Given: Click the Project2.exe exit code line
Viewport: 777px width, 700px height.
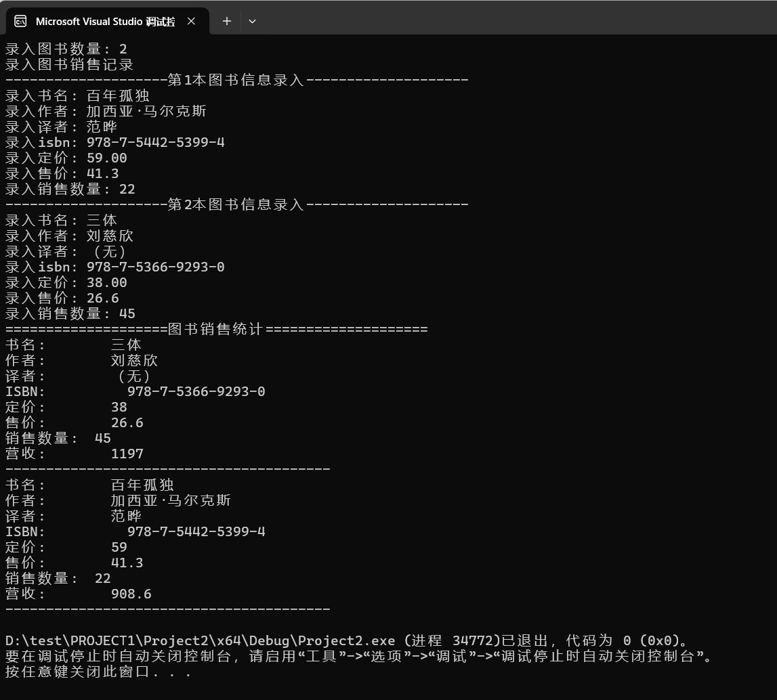Looking at the screenshot, I should pos(348,641).
